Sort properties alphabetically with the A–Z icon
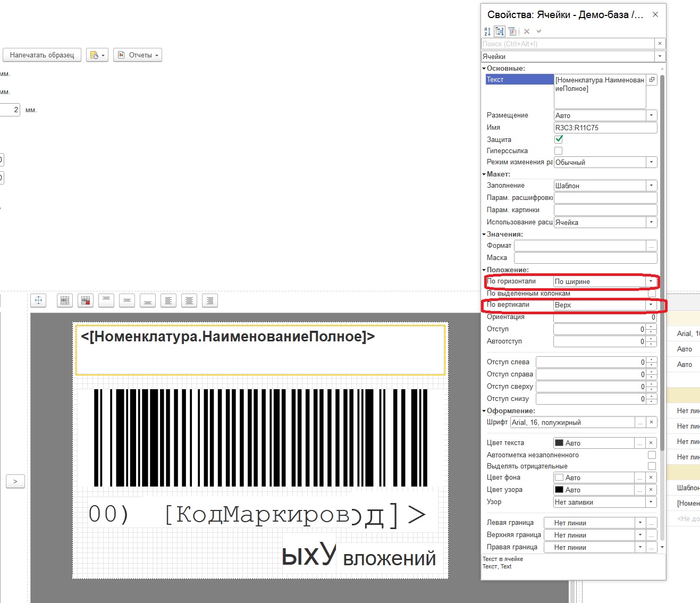Viewport: 700px width, 603px height. pyautogui.click(x=487, y=31)
